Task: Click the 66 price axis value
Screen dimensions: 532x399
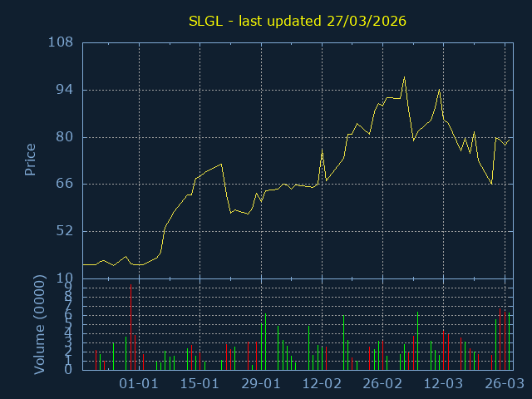Action: (65, 184)
